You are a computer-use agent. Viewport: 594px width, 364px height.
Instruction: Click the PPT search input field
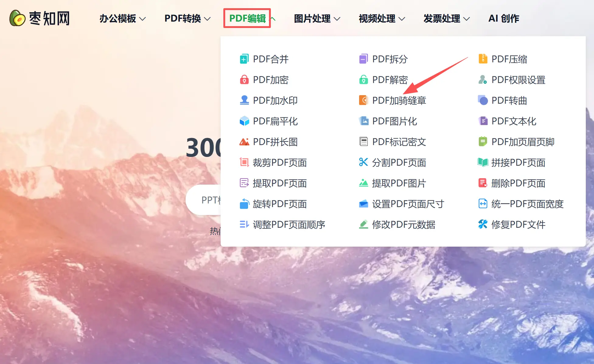pyautogui.click(x=203, y=200)
